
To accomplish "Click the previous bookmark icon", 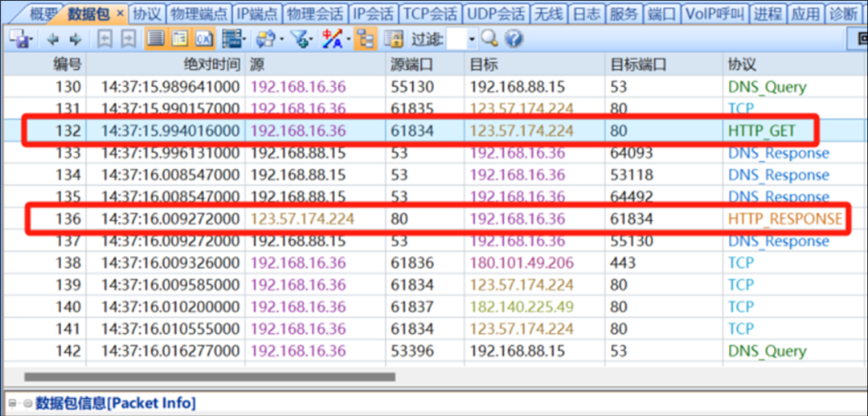I will 105,39.
